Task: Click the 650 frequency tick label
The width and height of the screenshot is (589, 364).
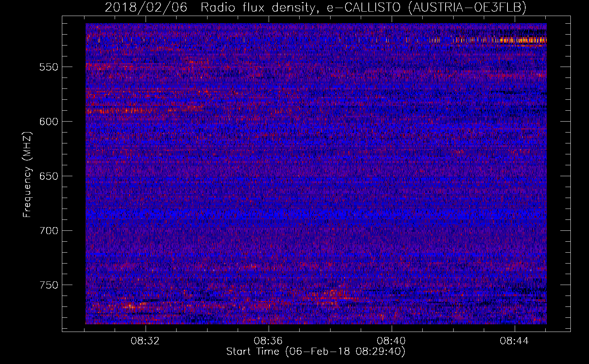Action: pyautogui.click(x=49, y=176)
